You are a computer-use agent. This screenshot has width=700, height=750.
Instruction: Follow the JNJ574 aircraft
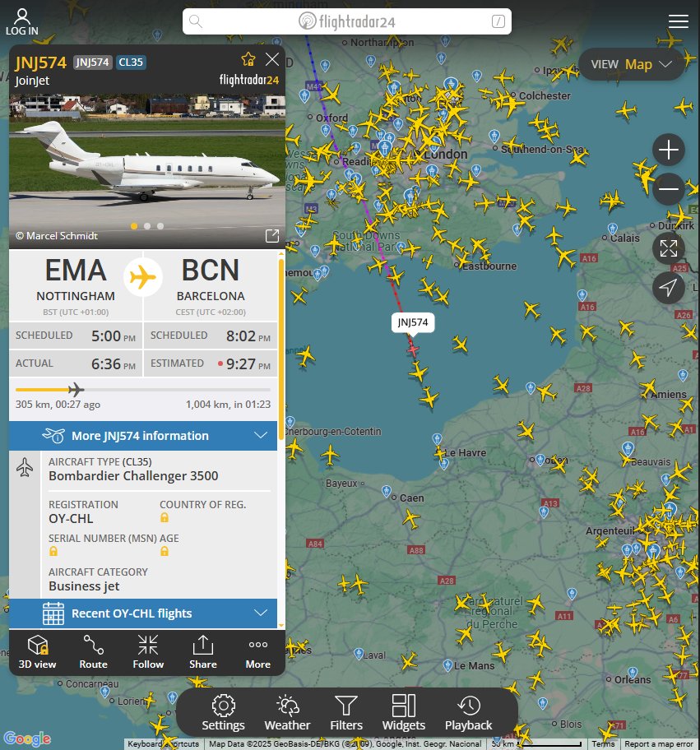pos(148,652)
